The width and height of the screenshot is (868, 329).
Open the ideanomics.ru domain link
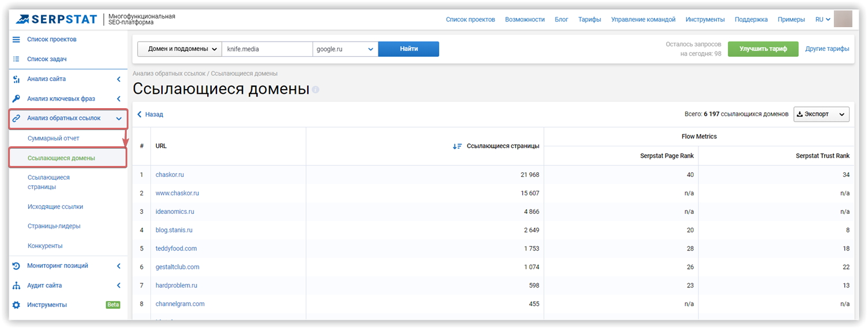coord(175,212)
